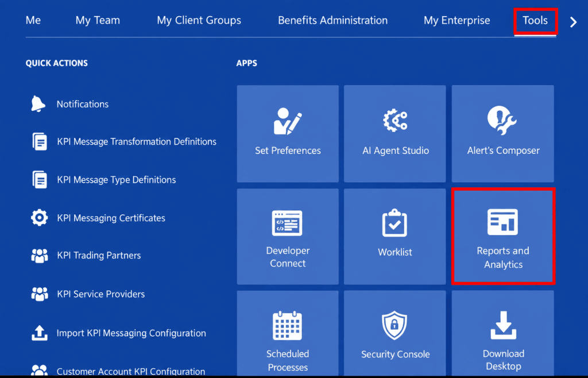Screen dimensions: 588x378
Task: Click the Reports and Analytics tile label
Action: tap(503, 257)
